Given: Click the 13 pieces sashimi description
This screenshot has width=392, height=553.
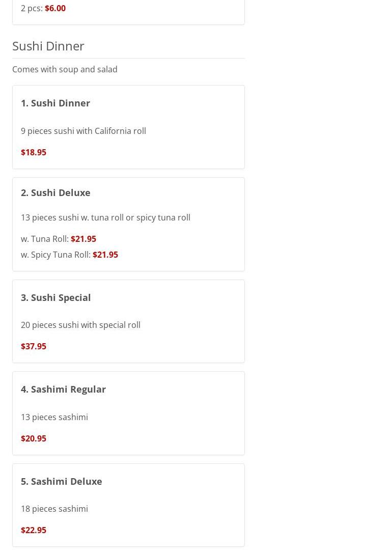Looking at the screenshot, I should click(x=54, y=417).
